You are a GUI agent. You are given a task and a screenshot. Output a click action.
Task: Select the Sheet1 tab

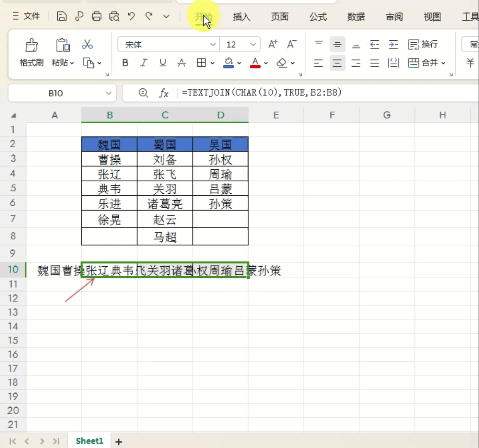90,441
